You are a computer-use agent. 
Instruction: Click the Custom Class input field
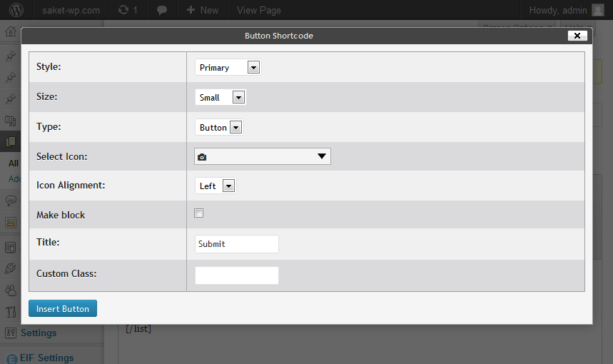tap(236, 275)
